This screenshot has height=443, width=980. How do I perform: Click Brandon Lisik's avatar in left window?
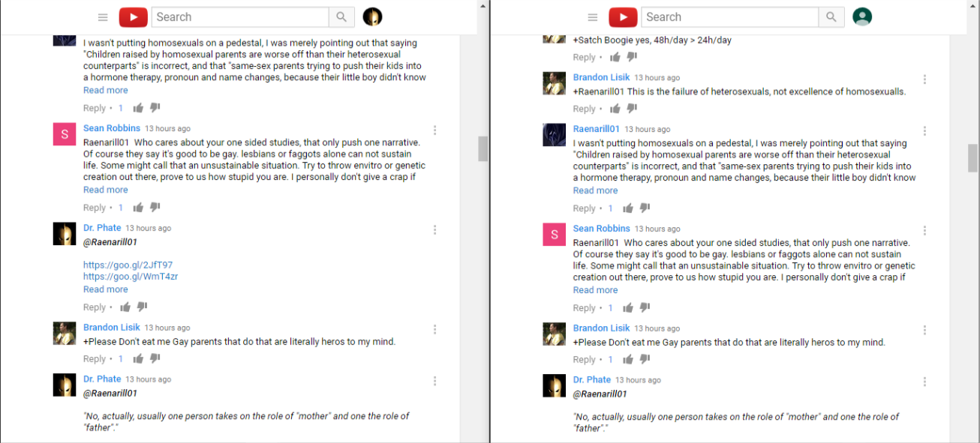(65, 334)
